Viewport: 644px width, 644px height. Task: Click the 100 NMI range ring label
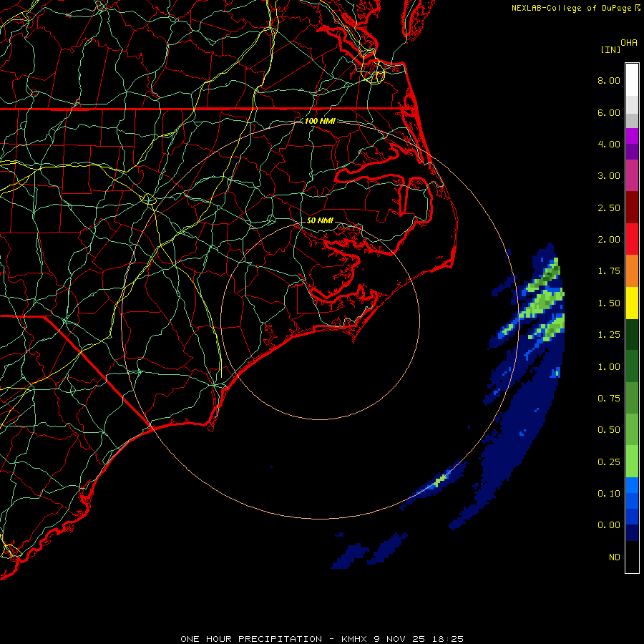(x=320, y=121)
